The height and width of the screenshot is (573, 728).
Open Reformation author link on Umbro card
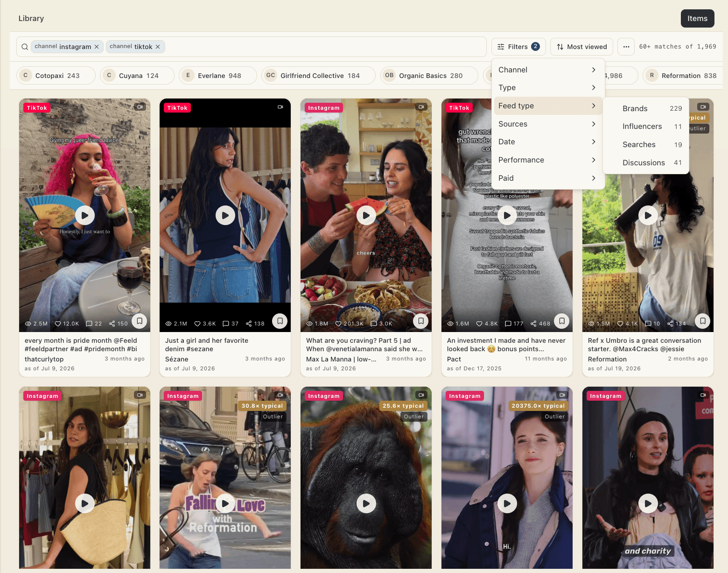point(607,359)
